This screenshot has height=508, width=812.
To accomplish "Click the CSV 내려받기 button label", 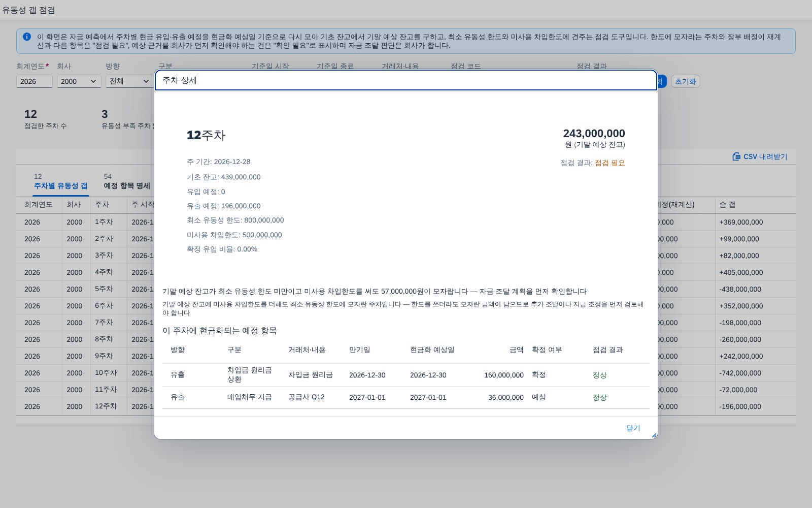I will (765, 156).
